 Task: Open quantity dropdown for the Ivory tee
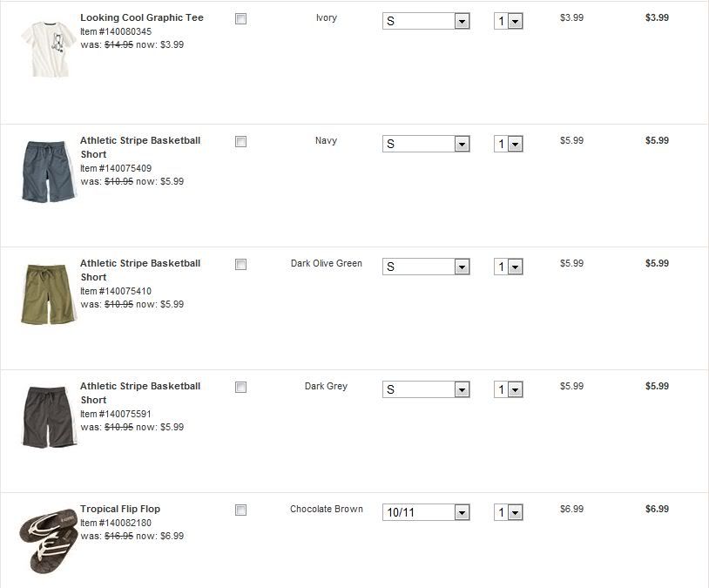[x=508, y=21]
